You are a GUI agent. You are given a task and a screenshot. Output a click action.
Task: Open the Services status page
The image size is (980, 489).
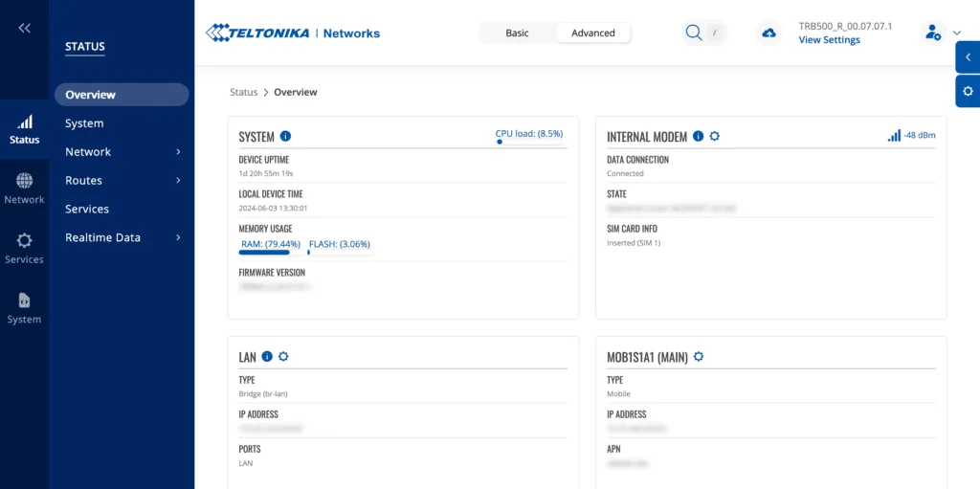pos(87,209)
